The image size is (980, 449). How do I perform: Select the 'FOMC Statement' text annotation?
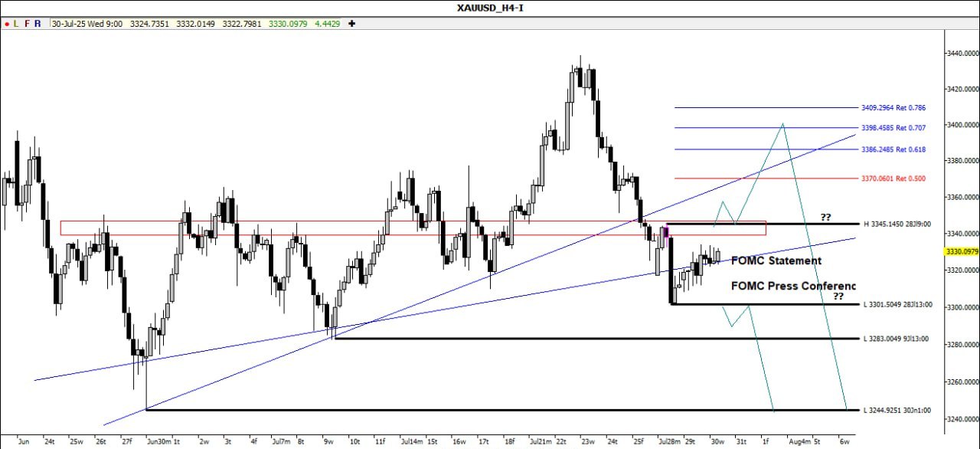pyautogui.click(x=776, y=261)
